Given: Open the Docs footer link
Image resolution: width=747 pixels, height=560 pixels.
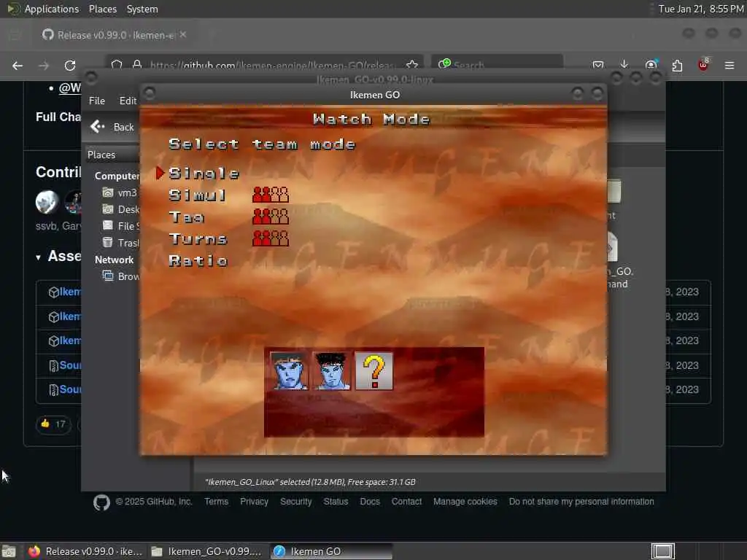Looking at the screenshot, I should (x=370, y=502).
